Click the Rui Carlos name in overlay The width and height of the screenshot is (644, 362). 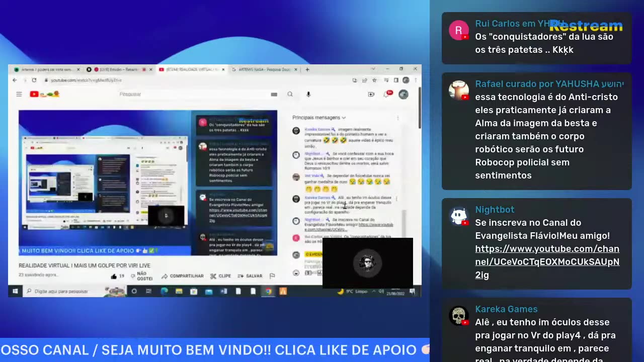pyautogui.click(x=519, y=24)
